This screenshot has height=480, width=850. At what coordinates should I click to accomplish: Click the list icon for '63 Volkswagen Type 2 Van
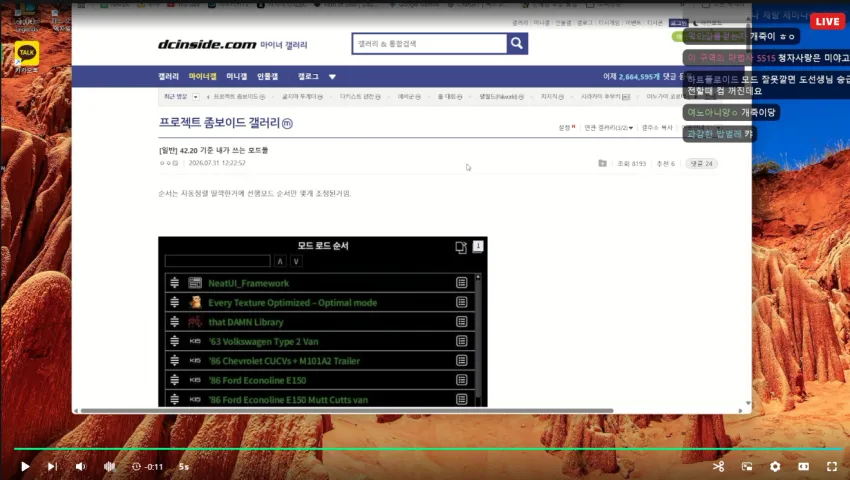pyautogui.click(x=461, y=341)
